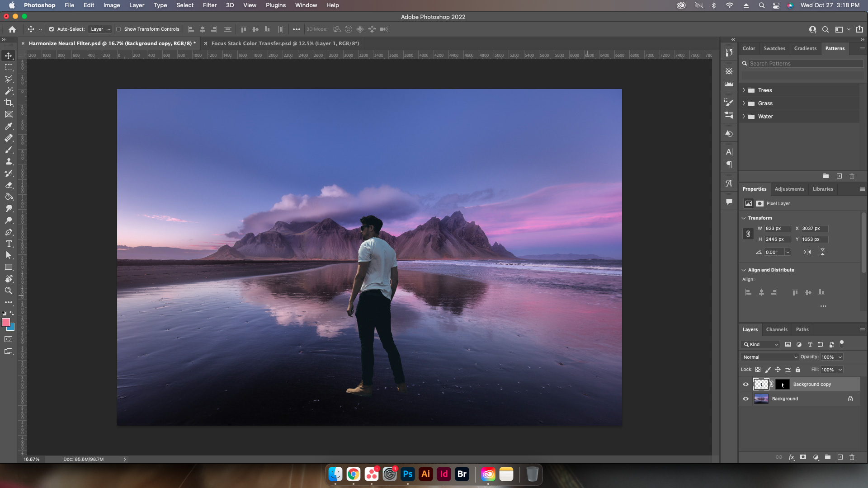This screenshot has width=868, height=488.
Task: Click the Zoom tool in toolbar
Action: pos(9,290)
